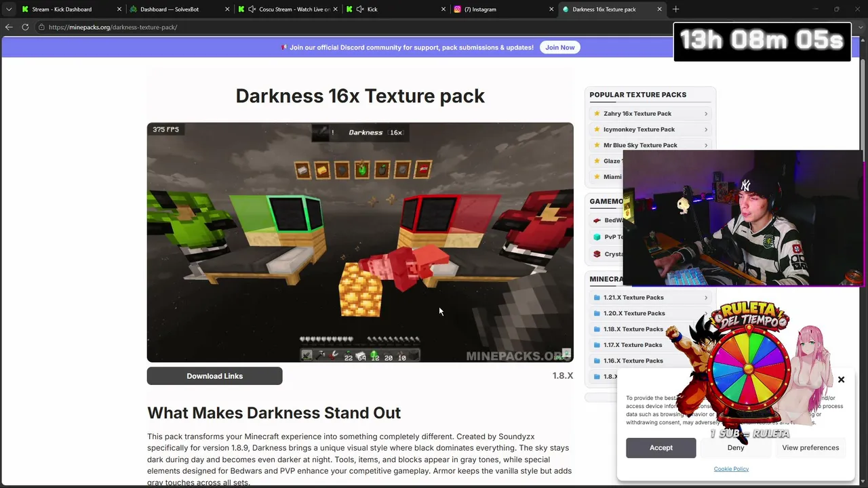Image resolution: width=868 pixels, height=488 pixels.
Task: Click the Join Now Discord button
Action: point(560,47)
